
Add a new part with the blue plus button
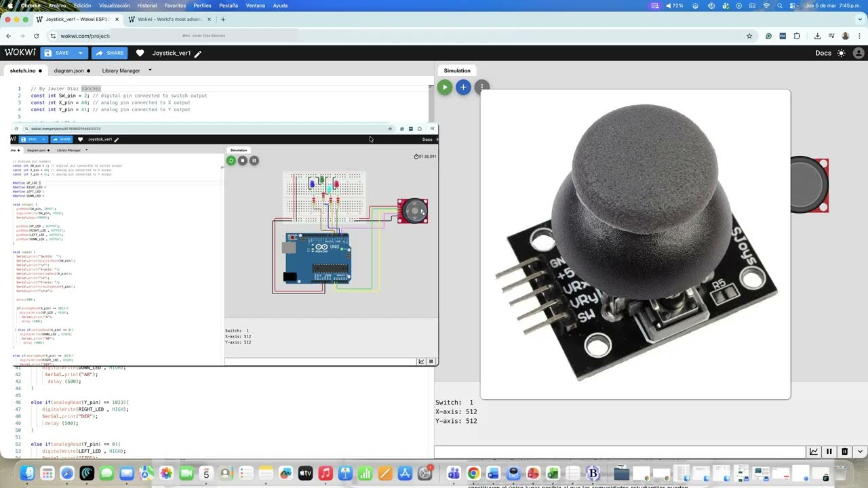[x=463, y=87]
